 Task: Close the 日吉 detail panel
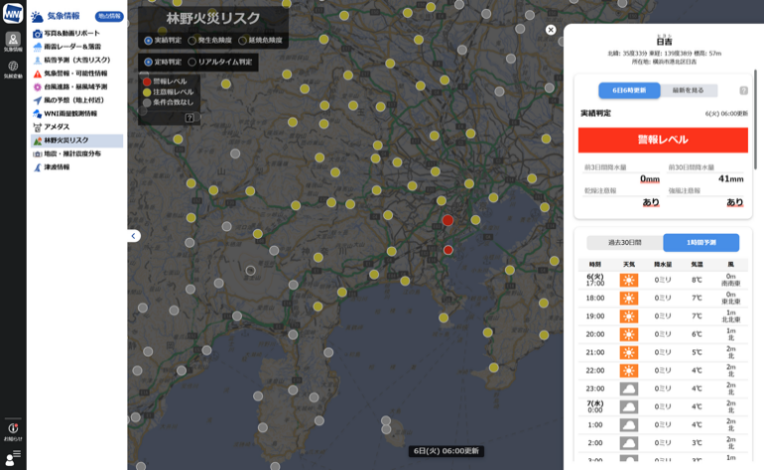[551, 30]
